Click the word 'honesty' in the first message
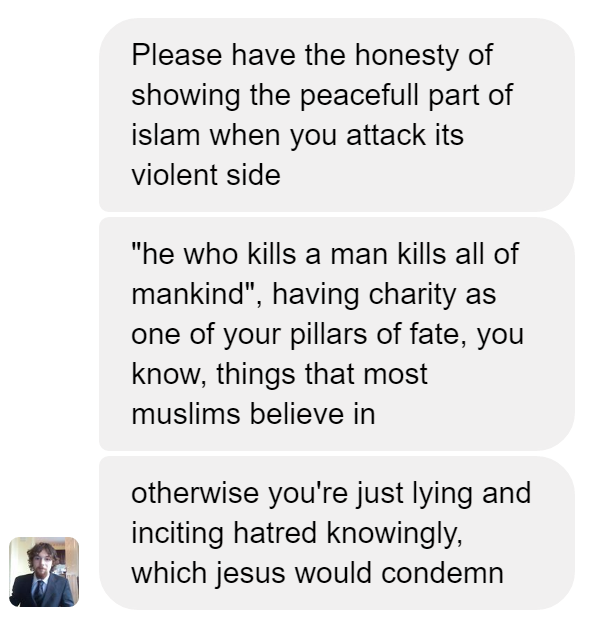Screen dimensions: 593x620 click(x=406, y=55)
